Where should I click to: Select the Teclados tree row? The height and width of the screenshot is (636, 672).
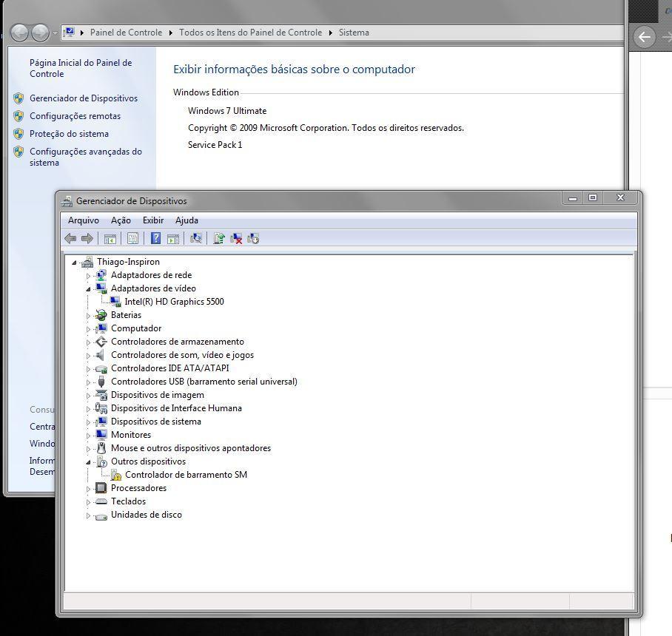(128, 501)
